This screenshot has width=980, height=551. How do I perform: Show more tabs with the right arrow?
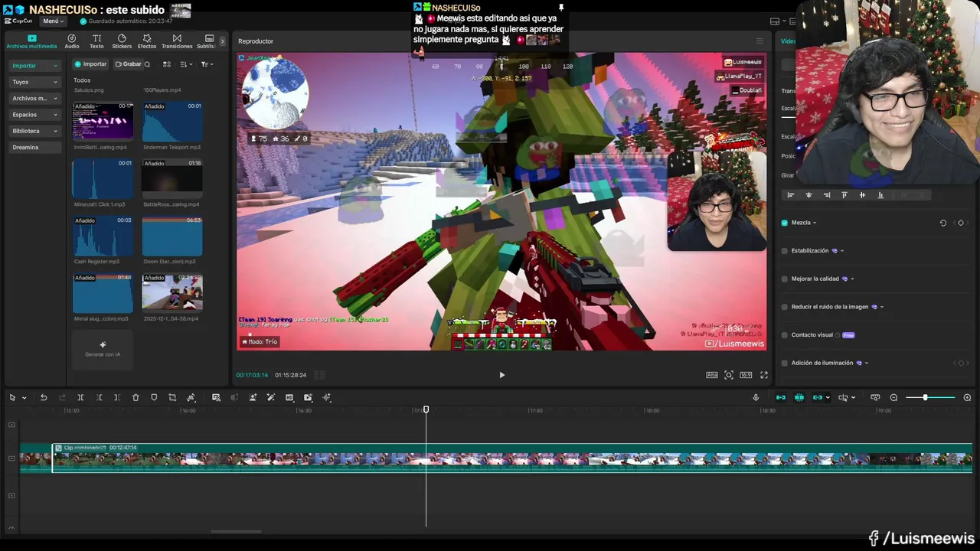click(x=223, y=41)
